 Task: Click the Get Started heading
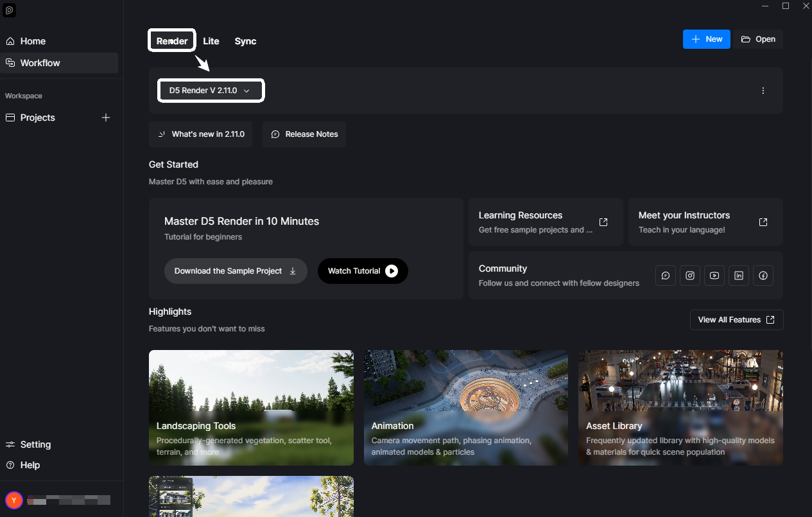tap(173, 164)
